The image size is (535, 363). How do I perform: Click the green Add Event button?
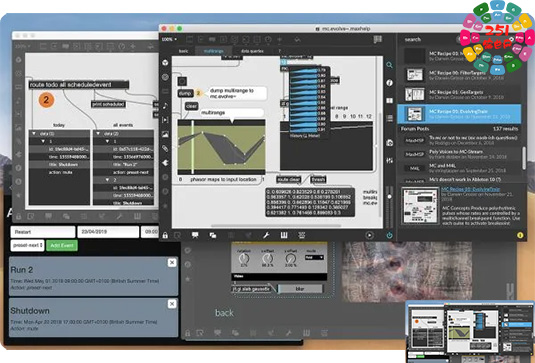[62, 245]
